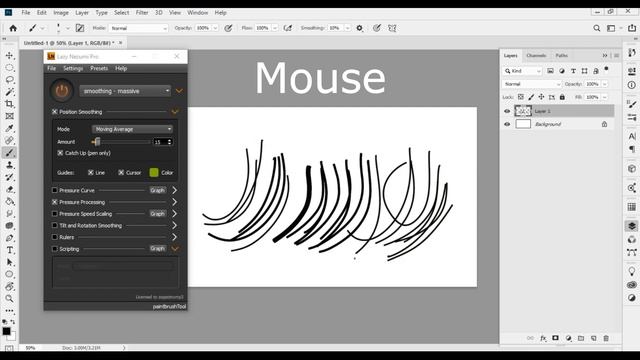Select the Healing Brush tool
640x360 pixels.
(9, 140)
